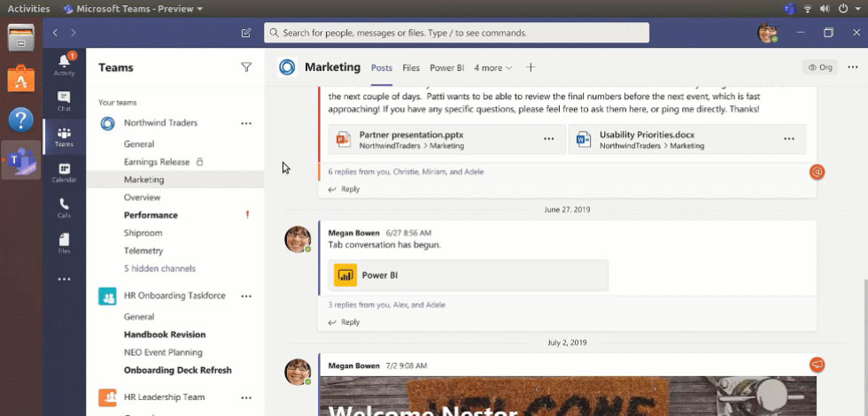
Task: Click the back navigation arrow
Action: [55, 33]
